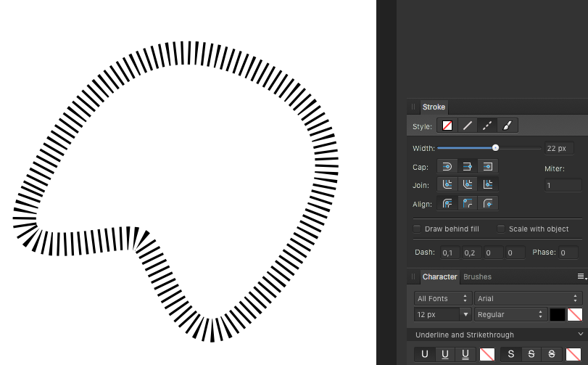This screenshot has height=365, width=588.
Task: Switch to the Brushes tab
Action: [x=477, y=277]
